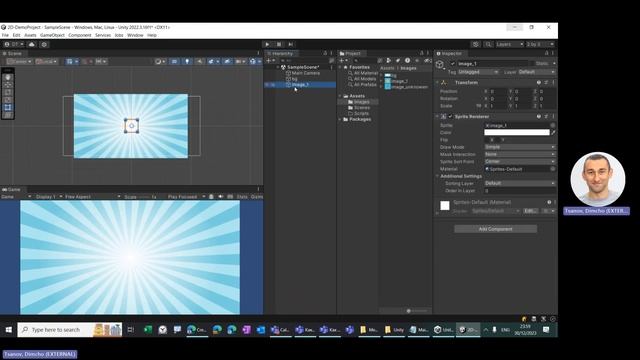
Task: Click the Step frame button
Action: (x=291, y=44)
